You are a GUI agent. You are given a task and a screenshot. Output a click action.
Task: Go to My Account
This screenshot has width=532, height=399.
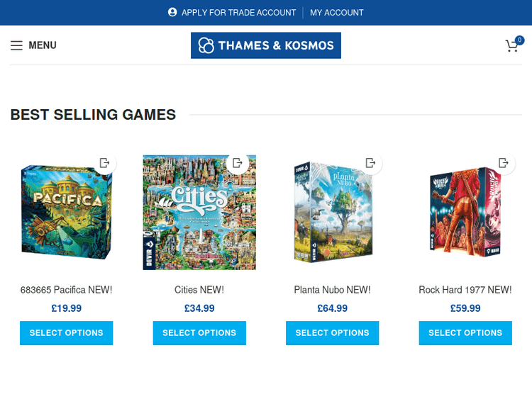pyautogui.click(x=337, y=13)
